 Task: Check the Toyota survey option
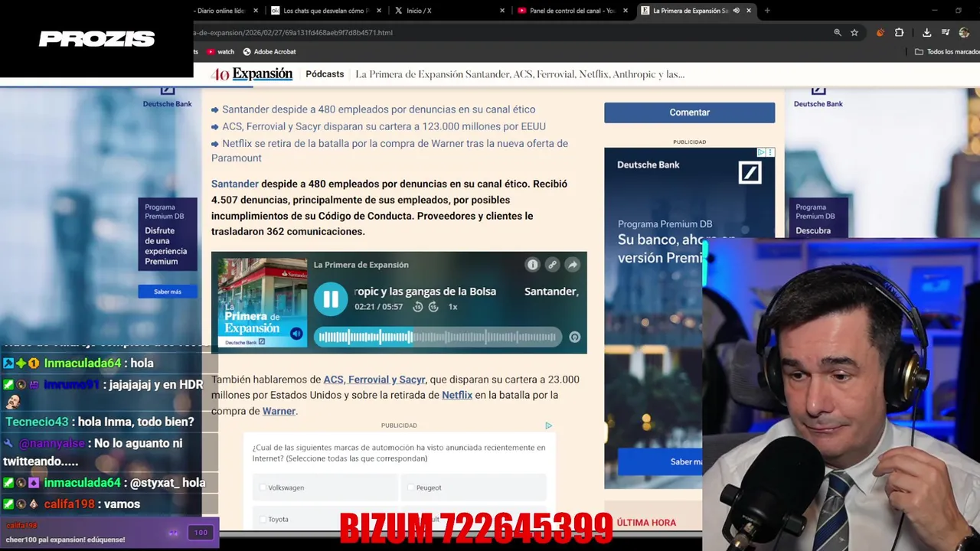click(x=325, y=519)
